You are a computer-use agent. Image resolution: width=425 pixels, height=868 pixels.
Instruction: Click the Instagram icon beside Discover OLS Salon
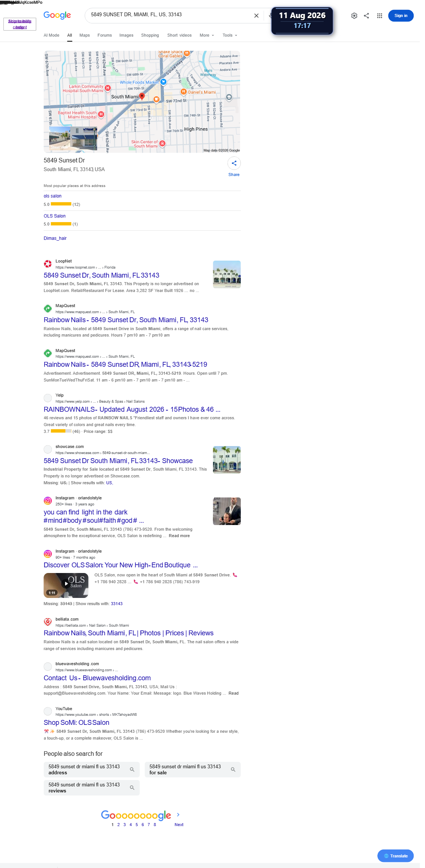coord(48,554)
